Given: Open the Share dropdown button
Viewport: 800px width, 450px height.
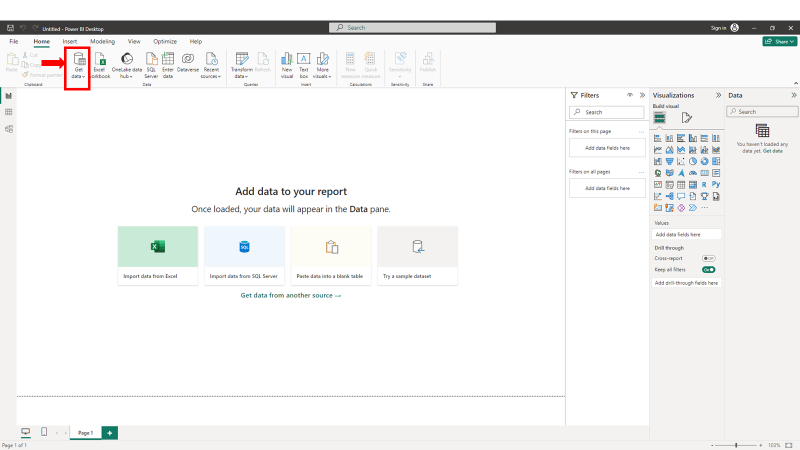Looking at the screenshot, I should tap(780, 41).
